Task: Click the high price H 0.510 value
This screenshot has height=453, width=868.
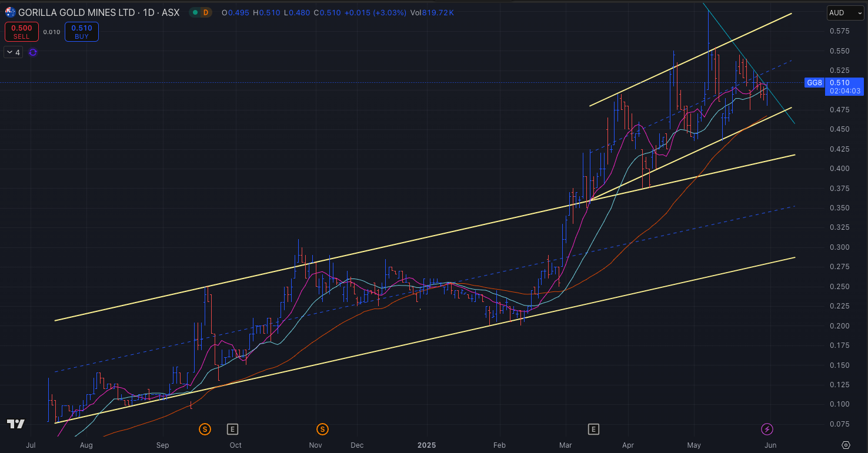Action: point(266,12)
